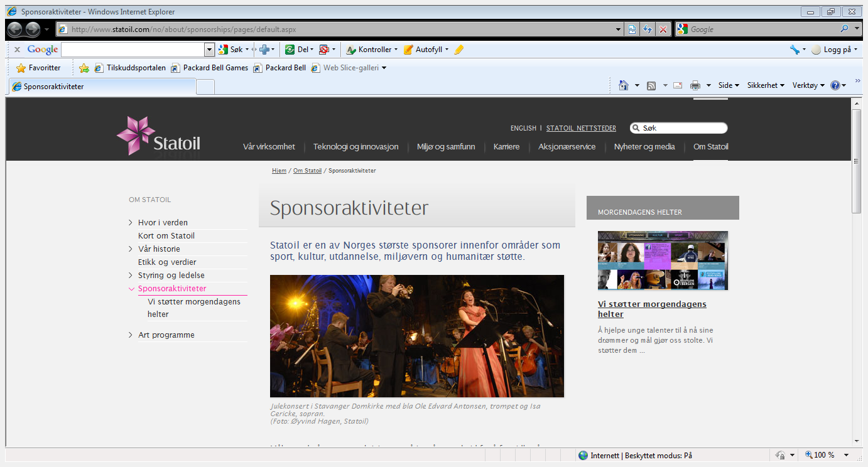
Task: Go back with the browser Back arrow
Action: pos(15,29)
